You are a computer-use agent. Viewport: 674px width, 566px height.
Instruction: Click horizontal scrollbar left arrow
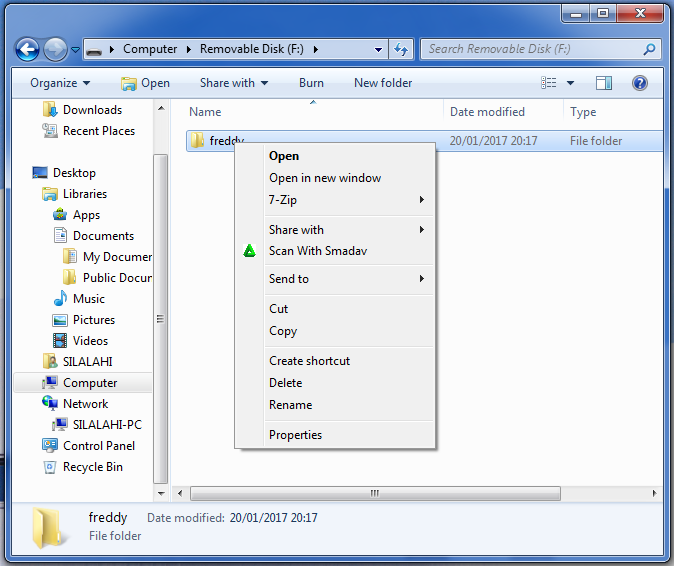click(180, 493)
